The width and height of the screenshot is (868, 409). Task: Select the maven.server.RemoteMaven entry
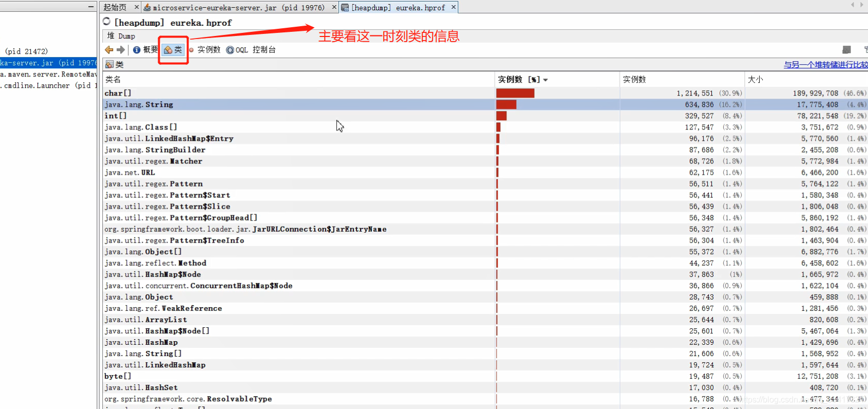[48, 74]
